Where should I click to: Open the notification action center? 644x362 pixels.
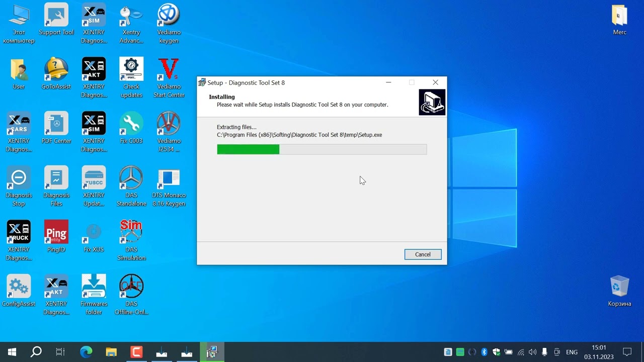(x=627, y=352)
